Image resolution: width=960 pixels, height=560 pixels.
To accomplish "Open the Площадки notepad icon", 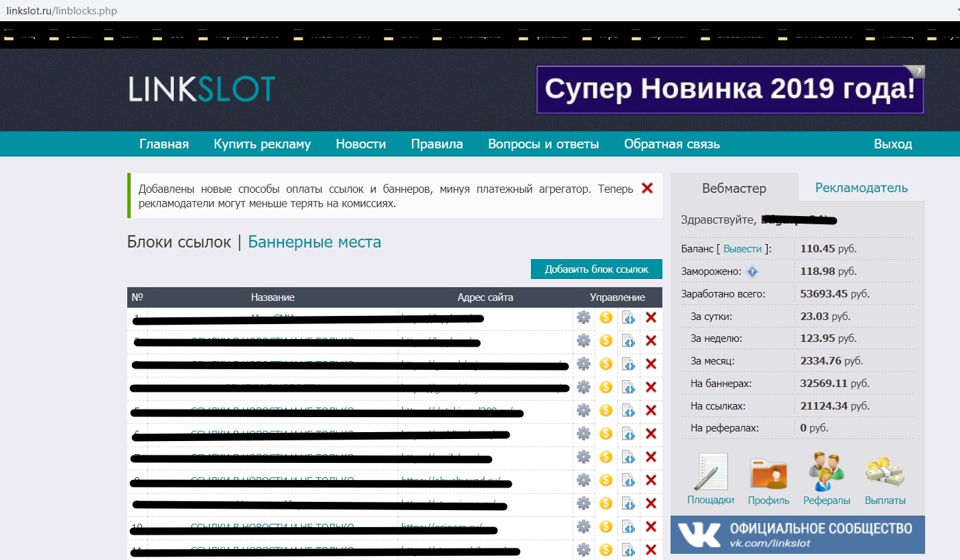I will pyautogui.click(x=711, y=472).
